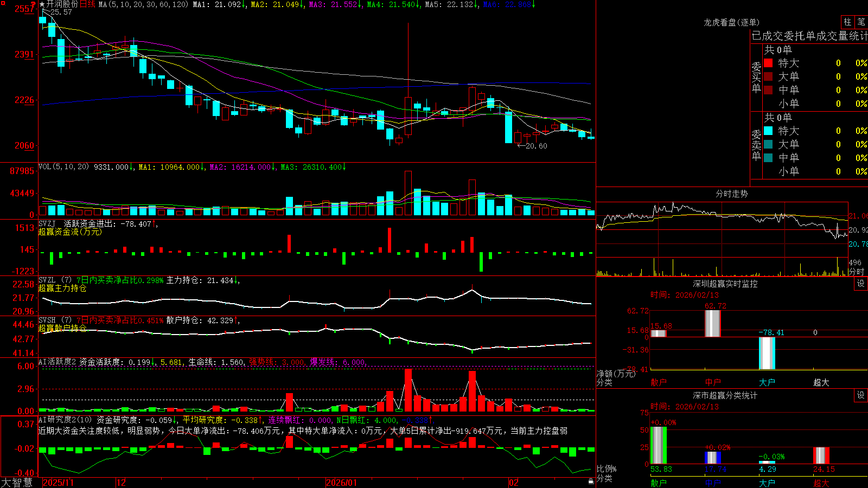Switch to 笔 tick view in 龙虎看盘
The height and width of the screenshot is (488, 868).
pyautogui.click(x=861, y=22)
